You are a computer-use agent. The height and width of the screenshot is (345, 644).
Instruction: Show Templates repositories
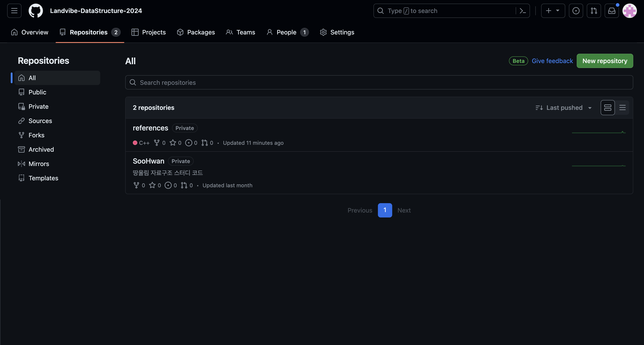[x=57, y=178]
